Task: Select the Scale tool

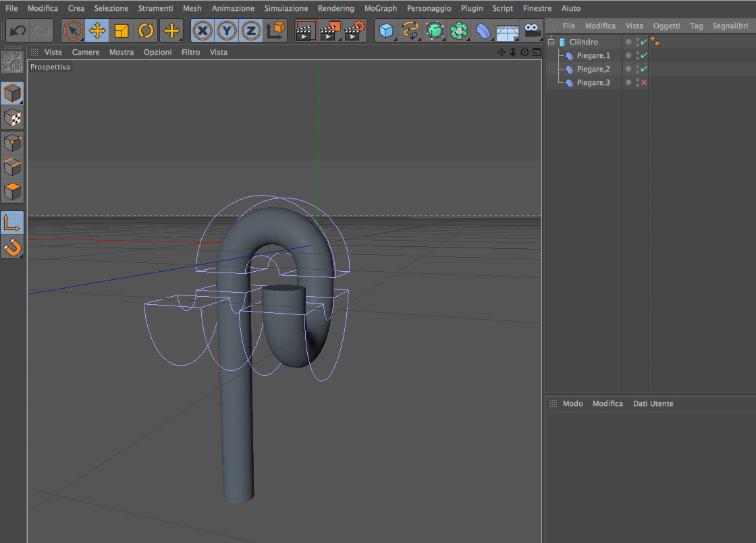Action: click(122, 30)
